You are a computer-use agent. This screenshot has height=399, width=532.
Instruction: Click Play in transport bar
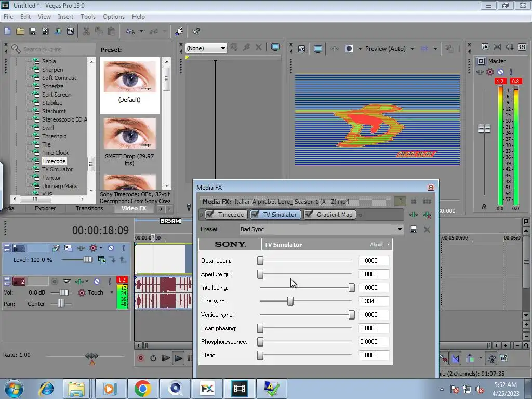tap(178, 358)
